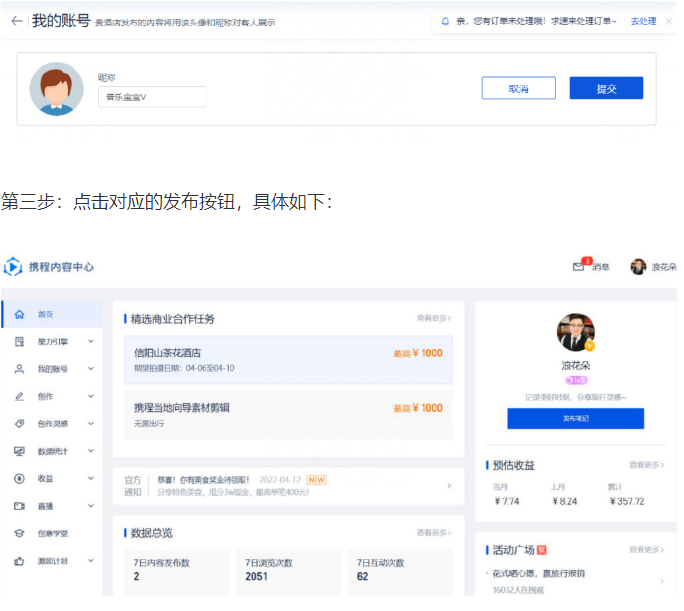Focus the 昵称 nickname input field
The height and width of the screenshot is (611, 684).
click(152, 97)
